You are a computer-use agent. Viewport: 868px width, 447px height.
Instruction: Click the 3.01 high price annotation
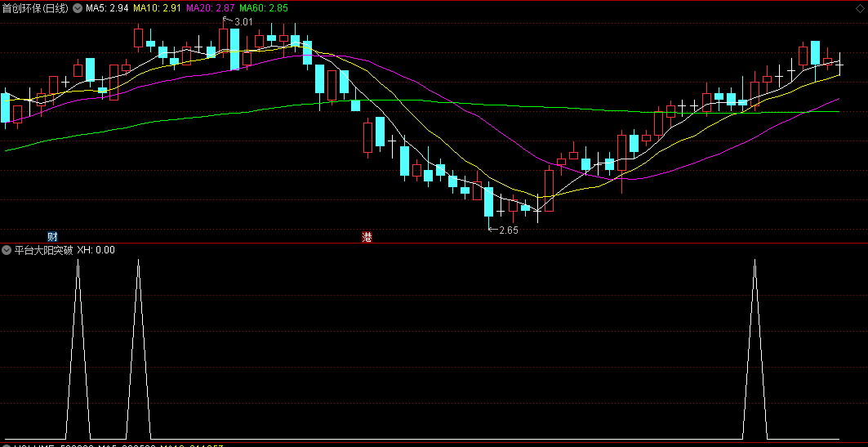tap(243, 22)
